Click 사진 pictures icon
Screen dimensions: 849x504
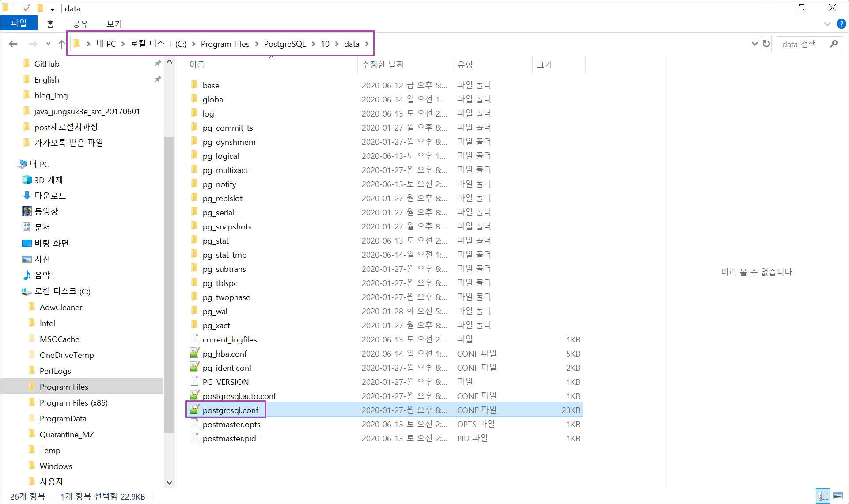(x=27, y=259)
